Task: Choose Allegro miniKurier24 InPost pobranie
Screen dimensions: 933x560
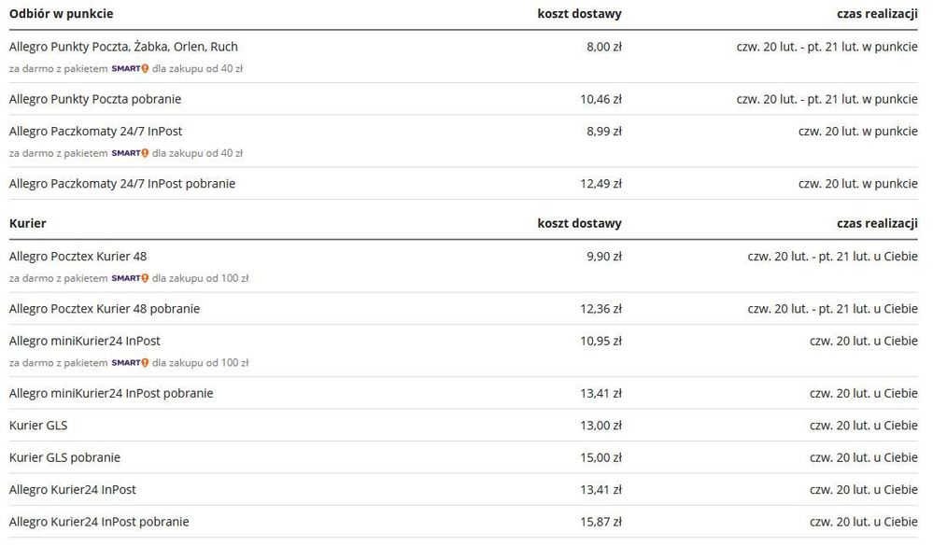Action: [111, 394]
